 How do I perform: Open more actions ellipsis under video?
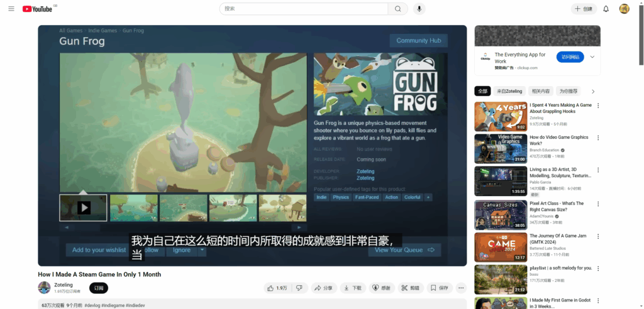pos(461,288)
